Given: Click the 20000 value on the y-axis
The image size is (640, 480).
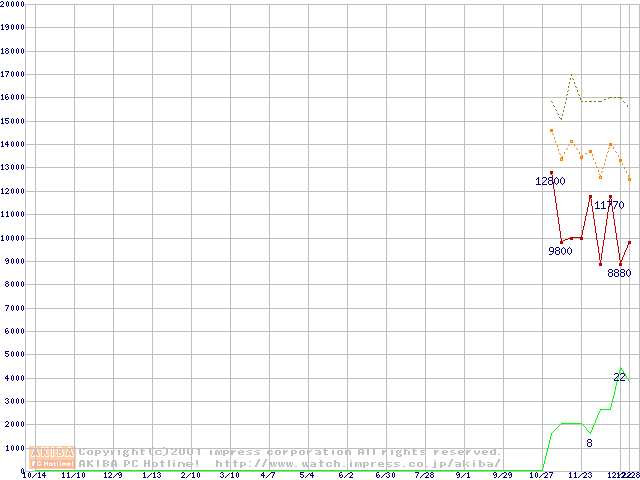Looking at the screenshot, I should [13, 5].
